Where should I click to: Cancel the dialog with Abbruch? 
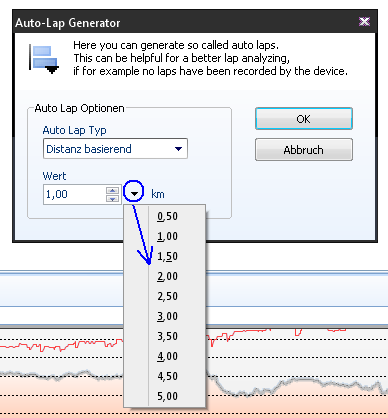pos(304,150)
